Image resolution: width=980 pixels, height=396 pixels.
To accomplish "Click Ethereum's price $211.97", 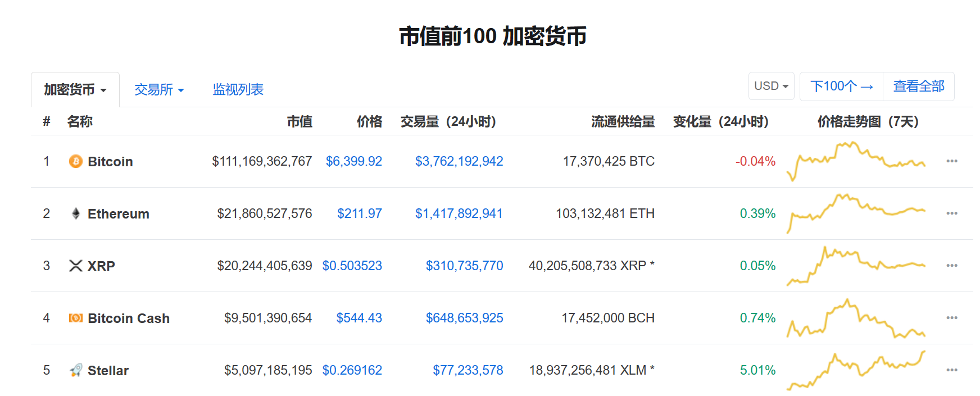I will 360,213.
